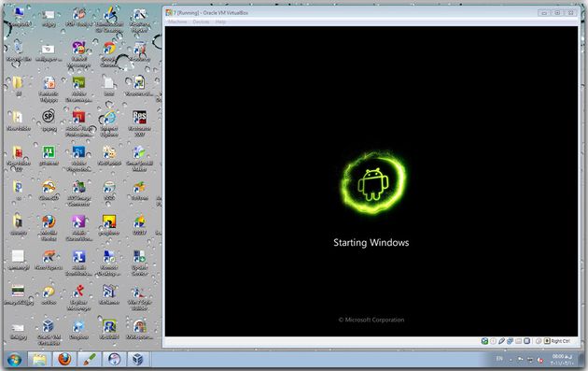
Task: Show hidden system tray icons
Action: (511, 360)
